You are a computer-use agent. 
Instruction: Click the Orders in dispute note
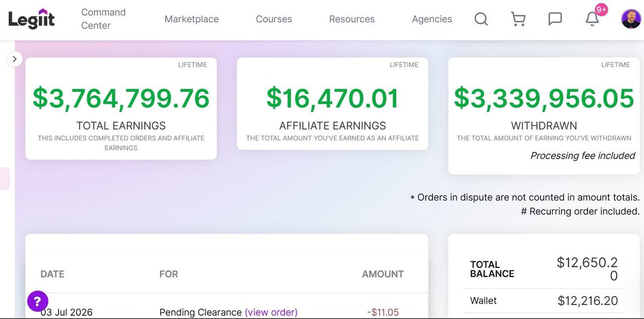[x=525, y=197]
